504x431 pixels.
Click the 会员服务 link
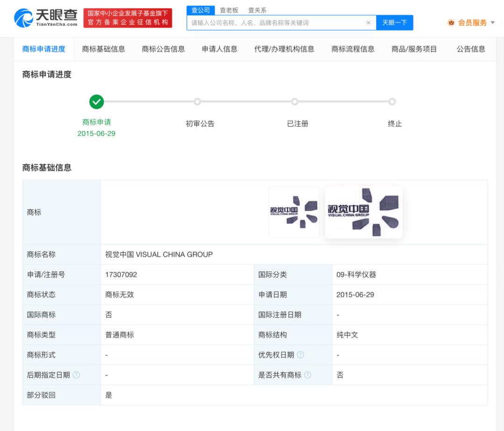point(472,22)
